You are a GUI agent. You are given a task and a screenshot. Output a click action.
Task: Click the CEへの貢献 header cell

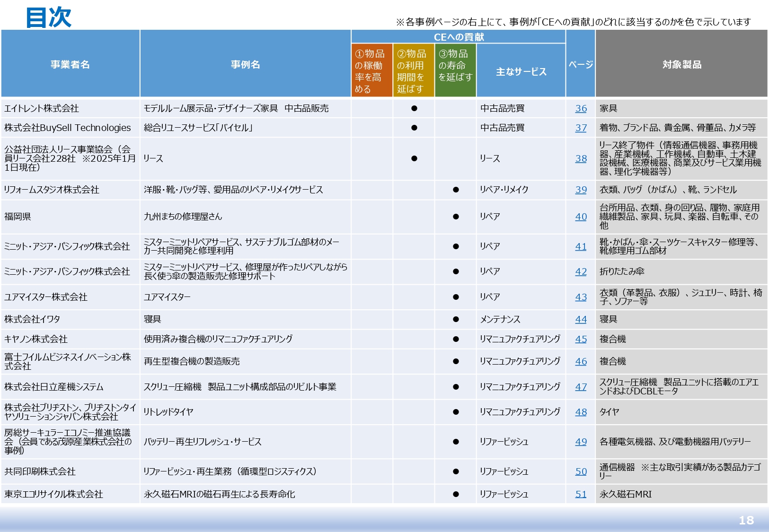(459, 37)
